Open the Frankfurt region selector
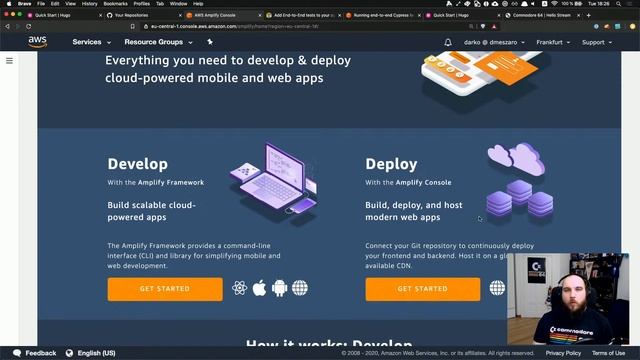Viewport: 640px width, 360px height. pyautogui.click(x=553, y=42)
